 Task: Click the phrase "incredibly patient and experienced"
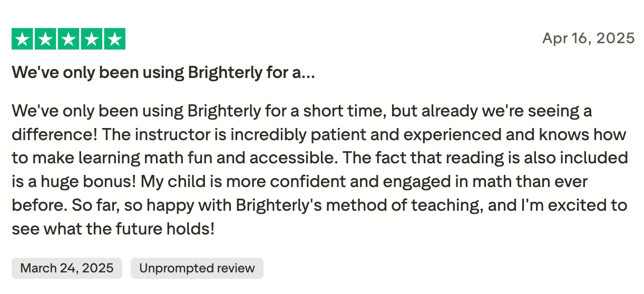click(365, 135)
